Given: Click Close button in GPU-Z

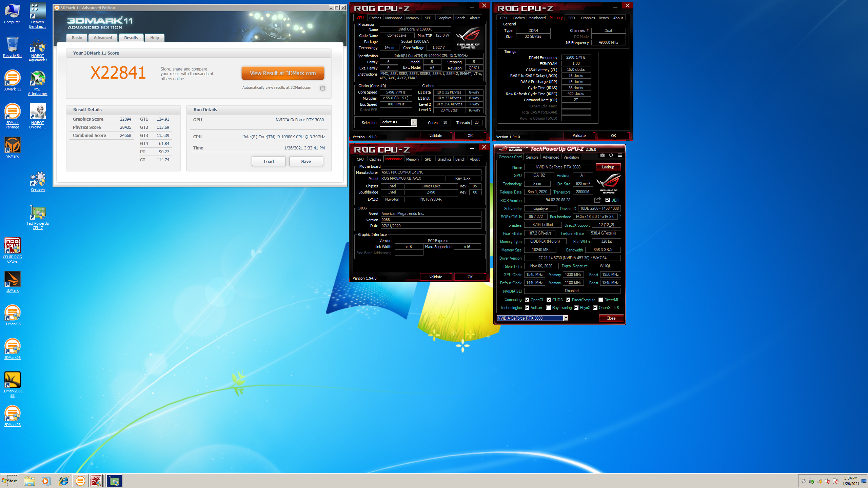Looking at the screenshot, I should [611, 318].
